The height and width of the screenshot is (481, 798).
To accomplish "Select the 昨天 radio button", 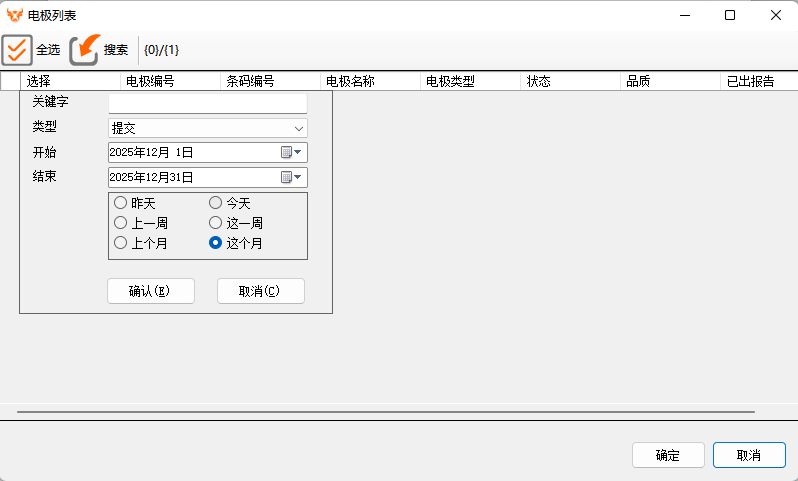I will [x=120, y=203].
